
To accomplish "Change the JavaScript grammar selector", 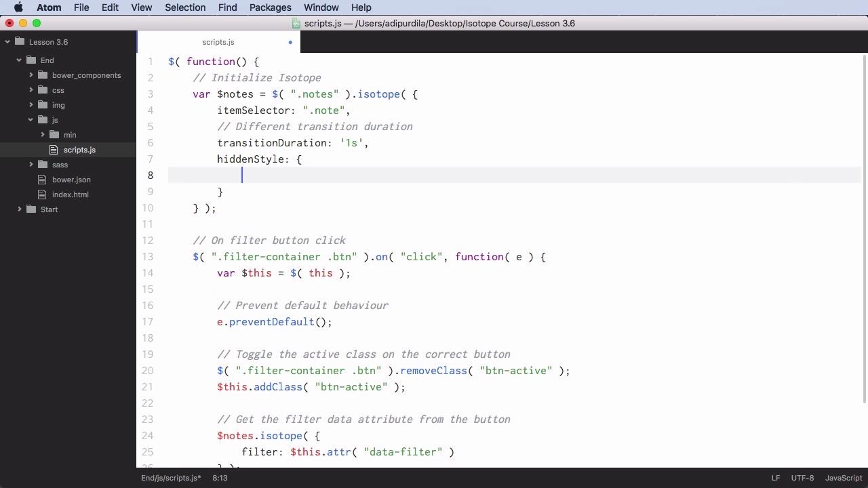I will tap(844, 478).
